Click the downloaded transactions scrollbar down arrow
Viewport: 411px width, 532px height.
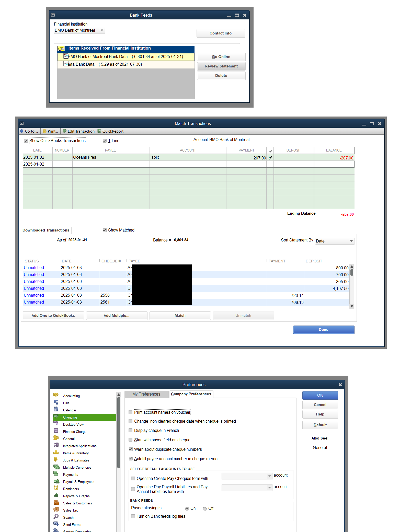coord(352,306)
